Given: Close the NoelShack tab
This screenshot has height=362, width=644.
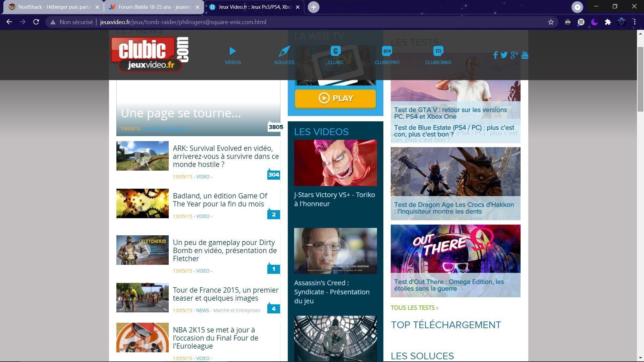Looking at the screenshot, I should click(x=97, y=7).
